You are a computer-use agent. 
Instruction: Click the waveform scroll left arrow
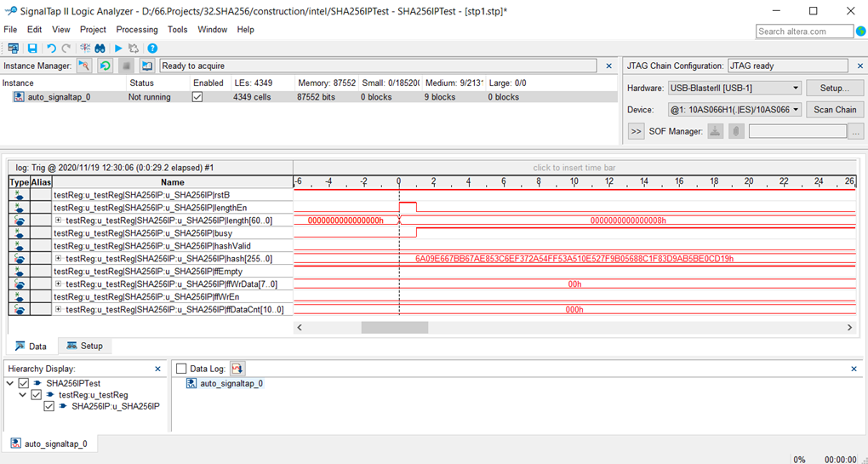(300, 328)
